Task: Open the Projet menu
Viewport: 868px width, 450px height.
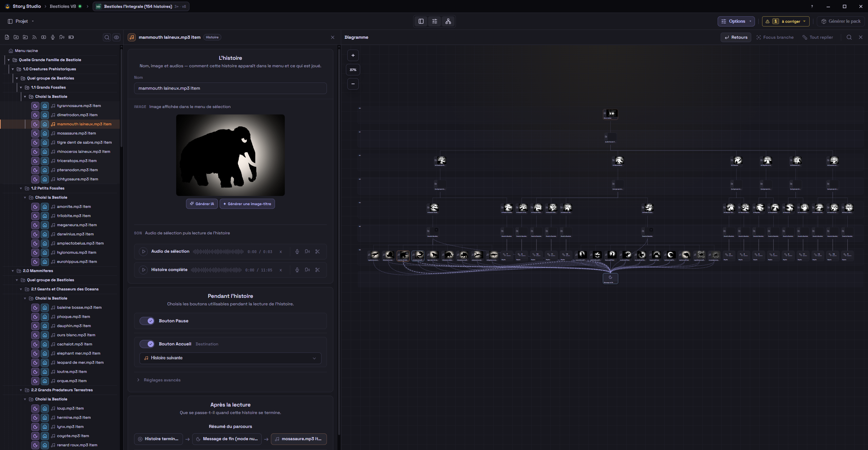Action: (21, 21)
